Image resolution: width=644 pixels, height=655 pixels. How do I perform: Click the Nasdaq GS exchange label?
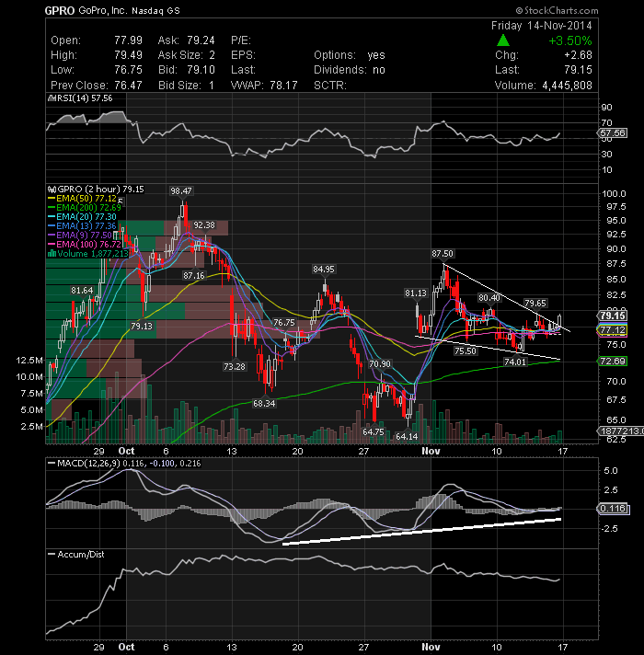tap(155, 11)
